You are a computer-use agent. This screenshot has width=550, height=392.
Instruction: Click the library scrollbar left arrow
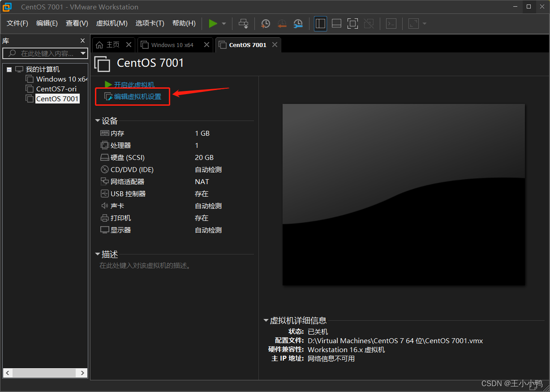(8, 373)
